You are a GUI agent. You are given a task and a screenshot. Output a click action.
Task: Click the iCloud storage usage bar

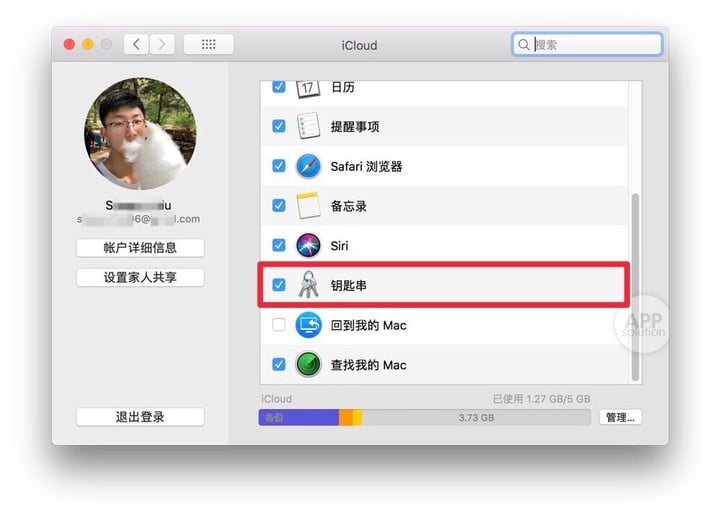(425, 417)
